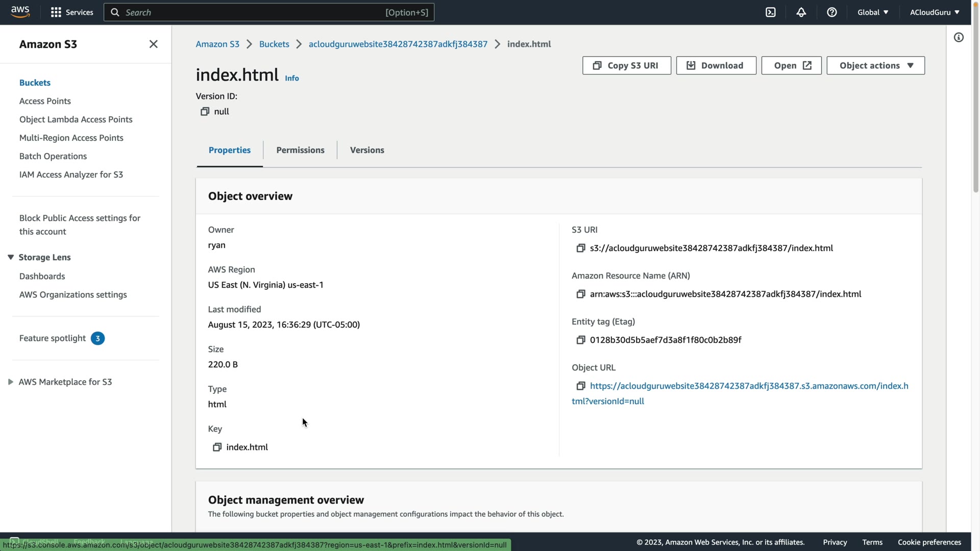This screenshot has height=551, width=980.
Task: Click the Download button
Action: pos(716,65)
